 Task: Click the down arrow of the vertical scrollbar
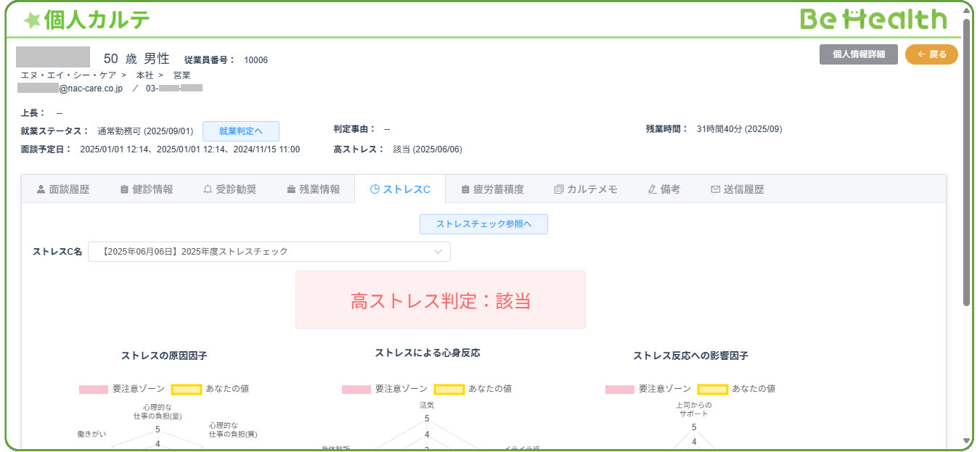pyautogui.click(x=966, y=440)
